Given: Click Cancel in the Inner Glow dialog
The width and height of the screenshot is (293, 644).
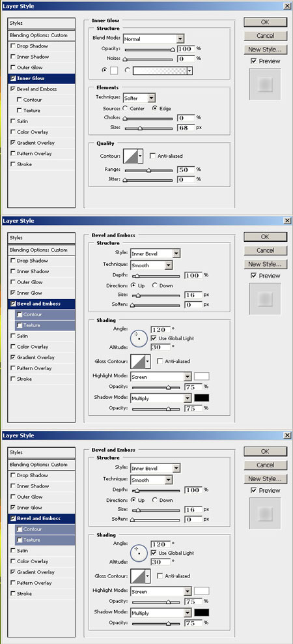Looking at the screenshot, I should pyautogui.click(x=265, y=36).
